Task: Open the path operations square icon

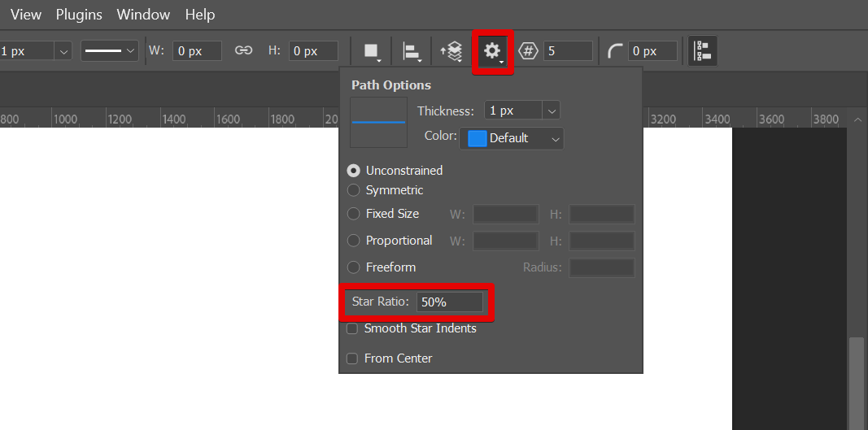Action: click(373, 51)
